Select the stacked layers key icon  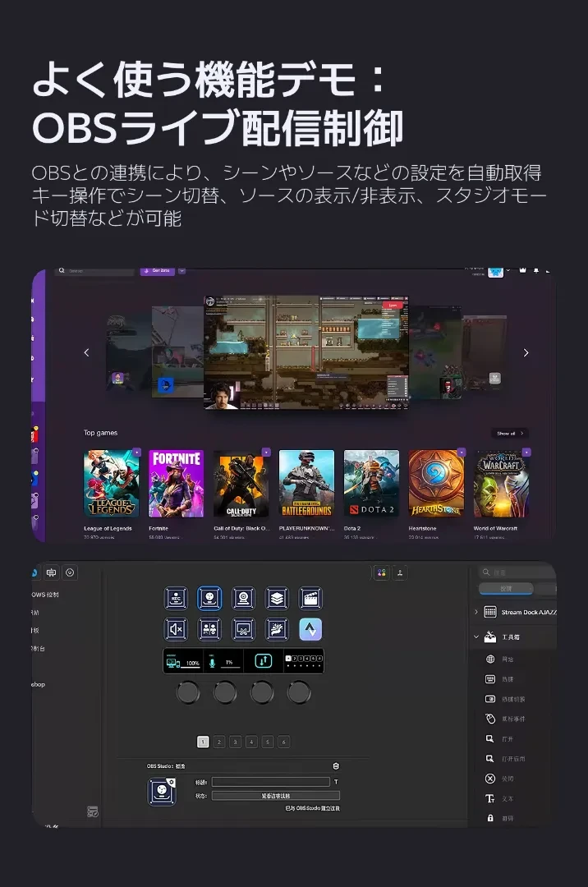[277, 598]
